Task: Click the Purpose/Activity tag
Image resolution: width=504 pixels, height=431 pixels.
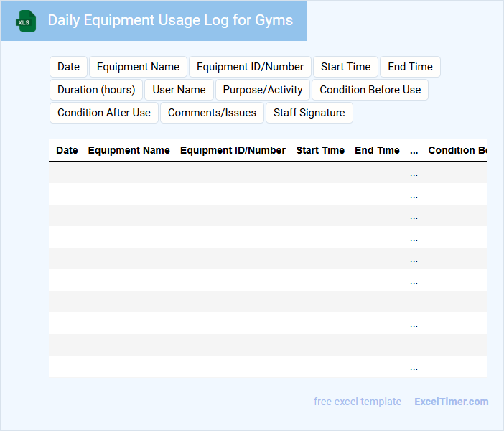Action: tap(263, 90)
